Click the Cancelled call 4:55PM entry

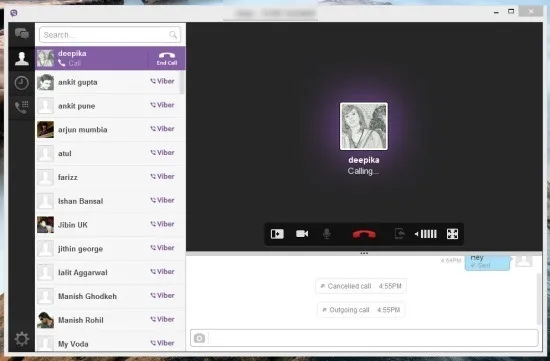coord(361,286)
